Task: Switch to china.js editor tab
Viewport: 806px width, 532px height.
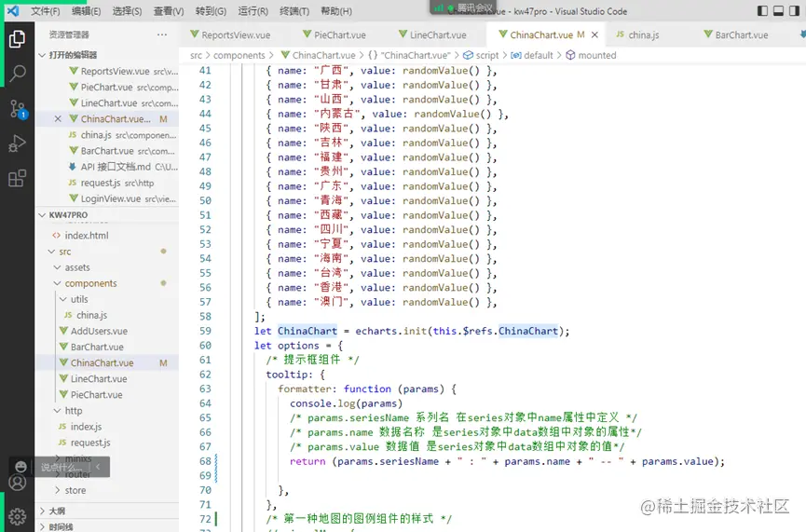Action: click(637, 34)
